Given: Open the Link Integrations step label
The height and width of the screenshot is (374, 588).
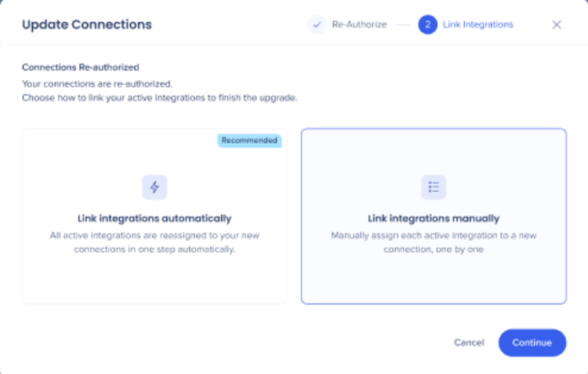Looking at the screenshot, I should [477, 25].
